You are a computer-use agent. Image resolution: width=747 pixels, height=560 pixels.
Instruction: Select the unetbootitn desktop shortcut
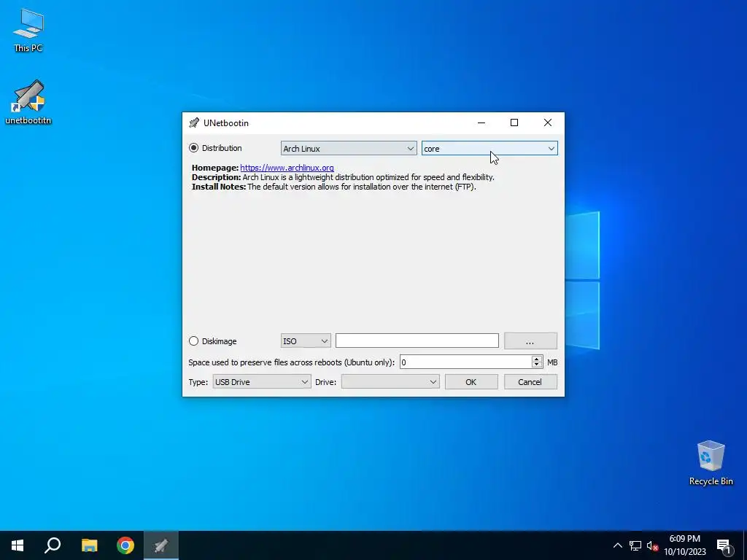point(28,102)
